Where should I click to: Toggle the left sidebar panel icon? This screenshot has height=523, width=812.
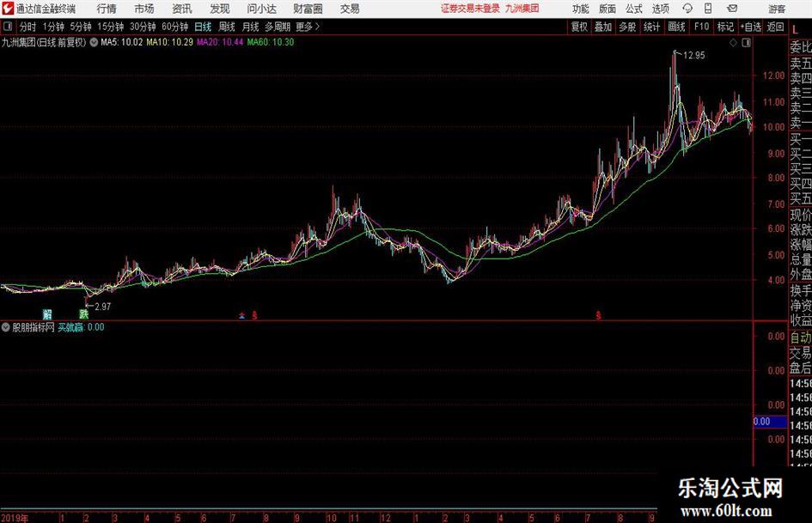click(x=7, y=27)
